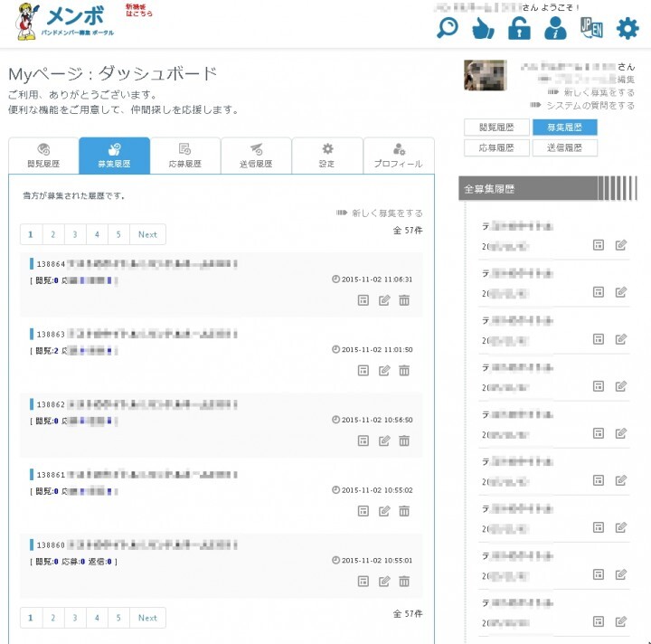
Task: Open the settings gear icon in header
Action: 627,29
